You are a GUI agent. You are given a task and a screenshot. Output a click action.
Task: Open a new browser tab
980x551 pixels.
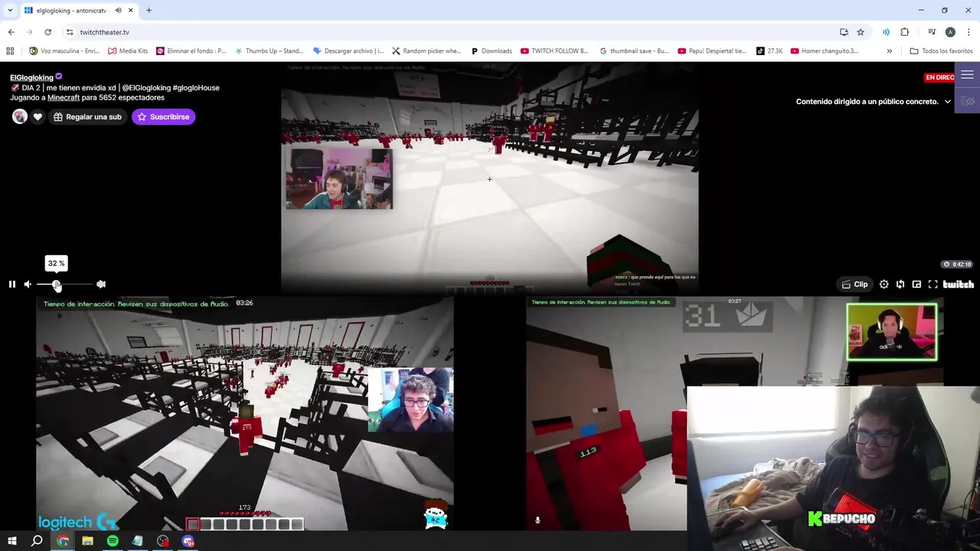coord(149,11)
